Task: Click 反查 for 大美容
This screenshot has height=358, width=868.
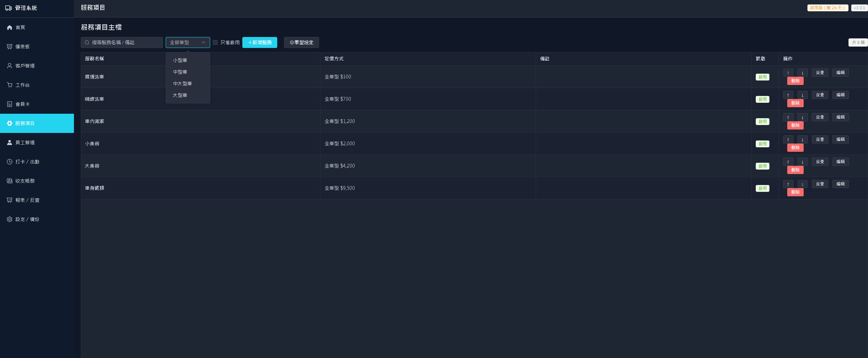Action: point(820,162)
